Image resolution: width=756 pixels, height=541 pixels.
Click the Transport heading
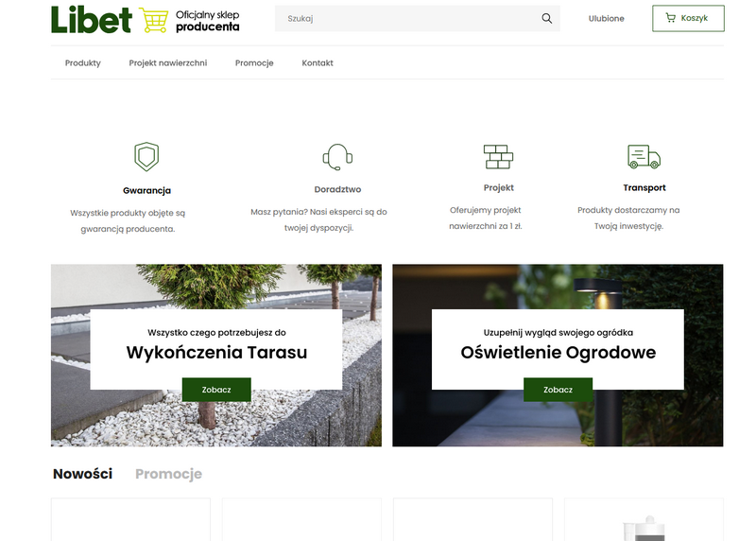point(644,187)
